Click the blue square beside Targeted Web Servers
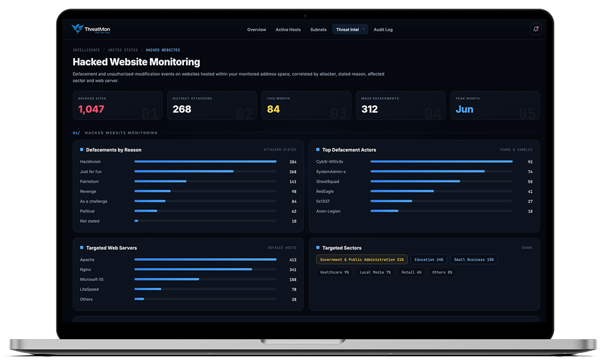This screenshot has height=364, width=610. tap(82, 248)
